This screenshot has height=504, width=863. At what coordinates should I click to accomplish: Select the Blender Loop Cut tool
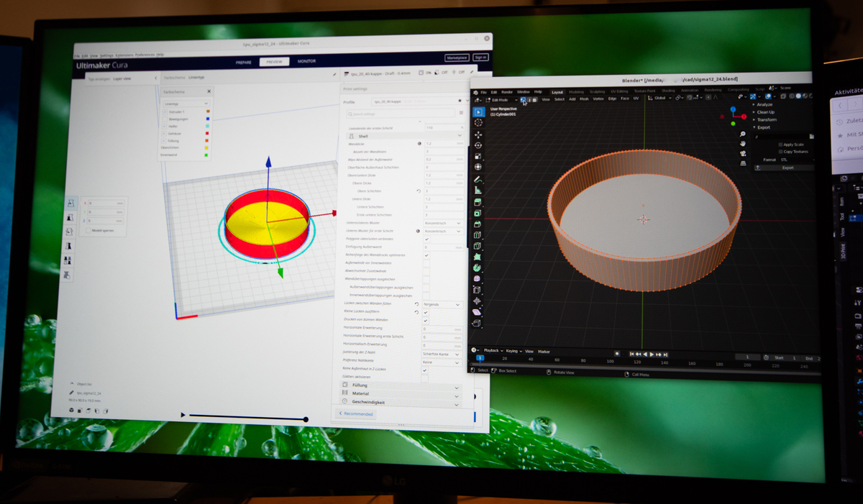478,234
